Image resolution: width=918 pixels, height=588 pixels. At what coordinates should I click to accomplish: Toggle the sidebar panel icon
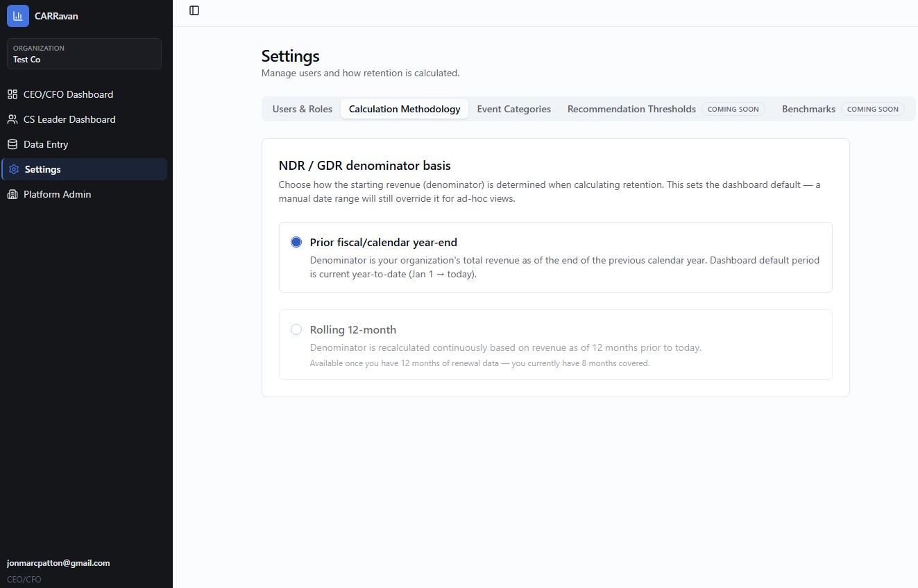[194, 10]
